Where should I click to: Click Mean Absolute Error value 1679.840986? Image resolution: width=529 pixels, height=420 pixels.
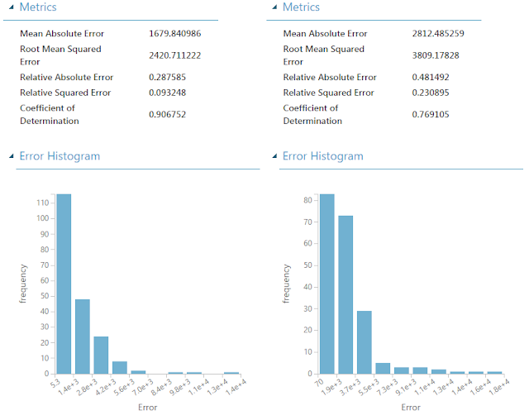click(x=174, y=33)
